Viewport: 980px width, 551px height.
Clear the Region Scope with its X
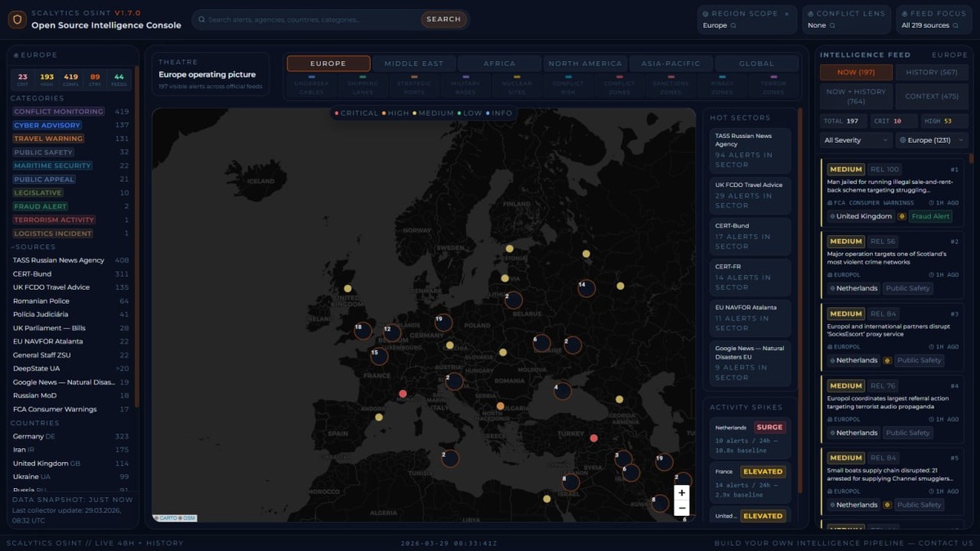pos(786,13)
